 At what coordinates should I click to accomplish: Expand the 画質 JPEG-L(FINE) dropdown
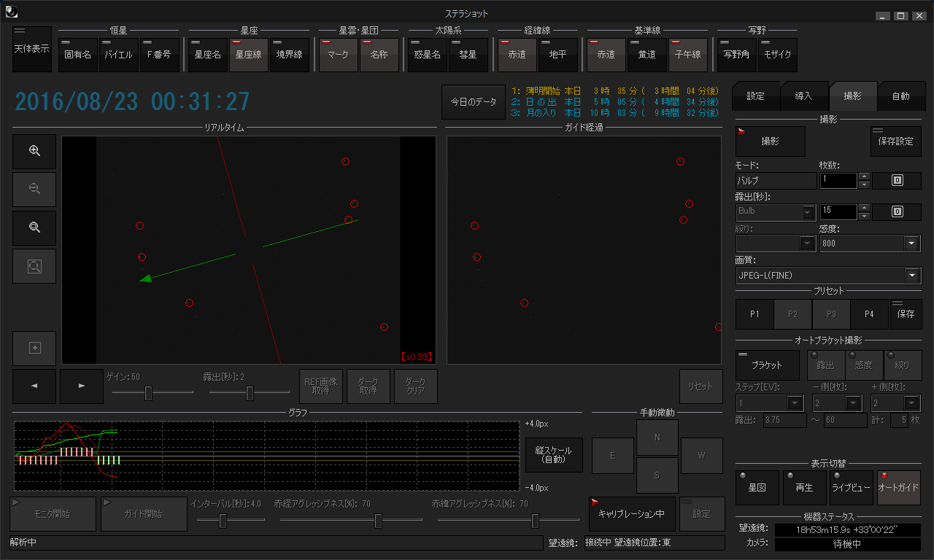(x=912, y=276)
